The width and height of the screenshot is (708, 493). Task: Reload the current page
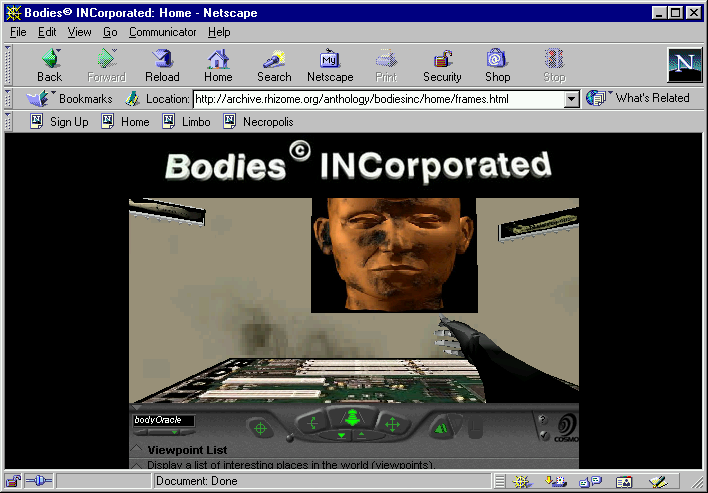coord(162,65)
